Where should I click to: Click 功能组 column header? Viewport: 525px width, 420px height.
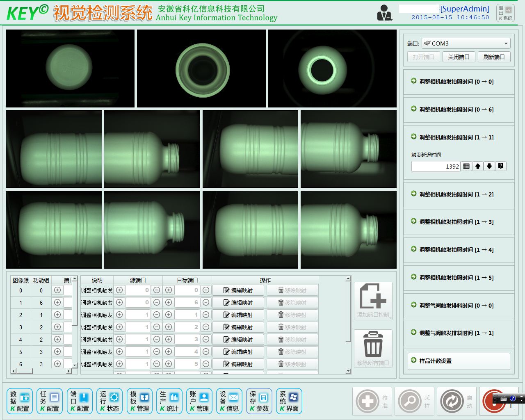[x=41, y=280]
